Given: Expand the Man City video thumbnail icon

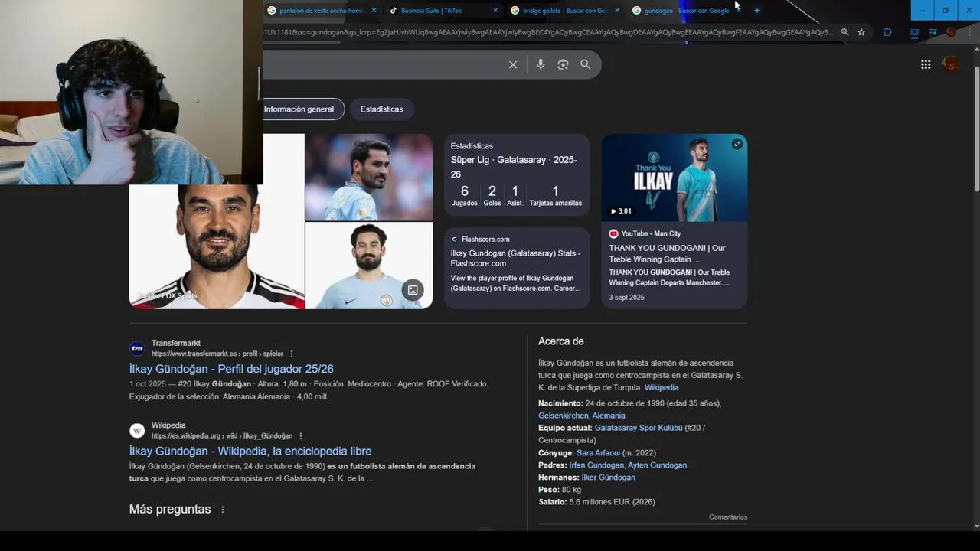Looking at the screenshot, I should point(737,144).
